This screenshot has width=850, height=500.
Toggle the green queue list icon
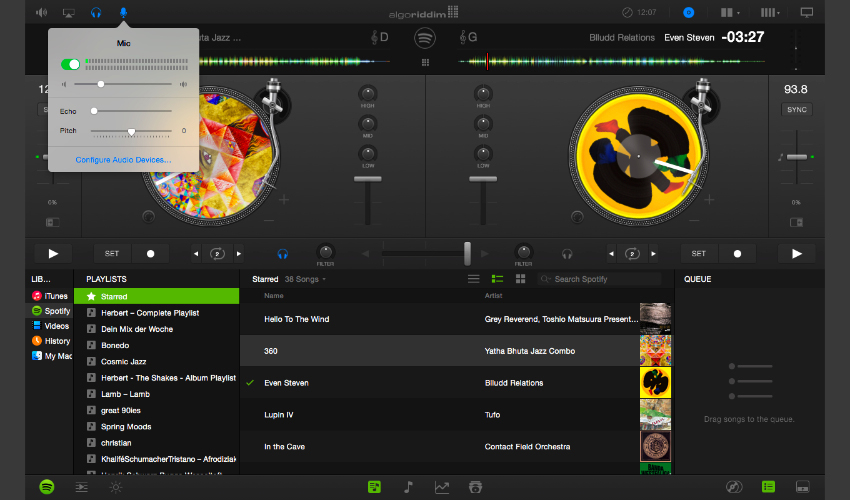768,487
